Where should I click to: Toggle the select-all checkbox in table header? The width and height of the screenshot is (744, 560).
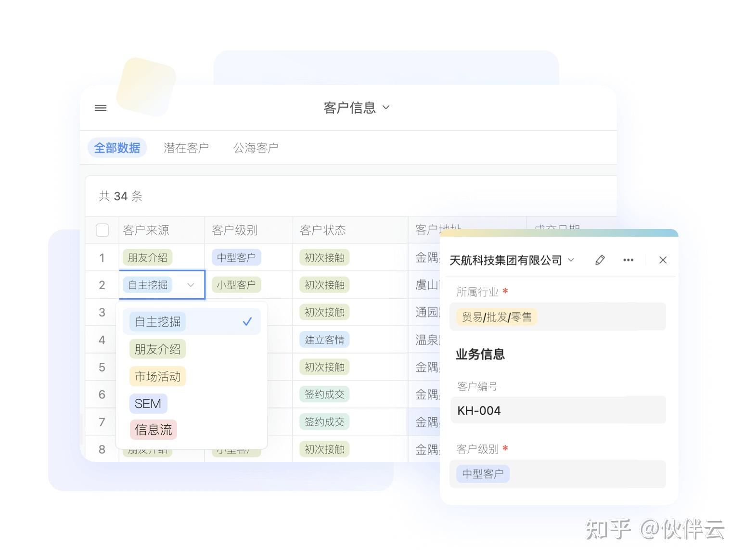[103, 230]
